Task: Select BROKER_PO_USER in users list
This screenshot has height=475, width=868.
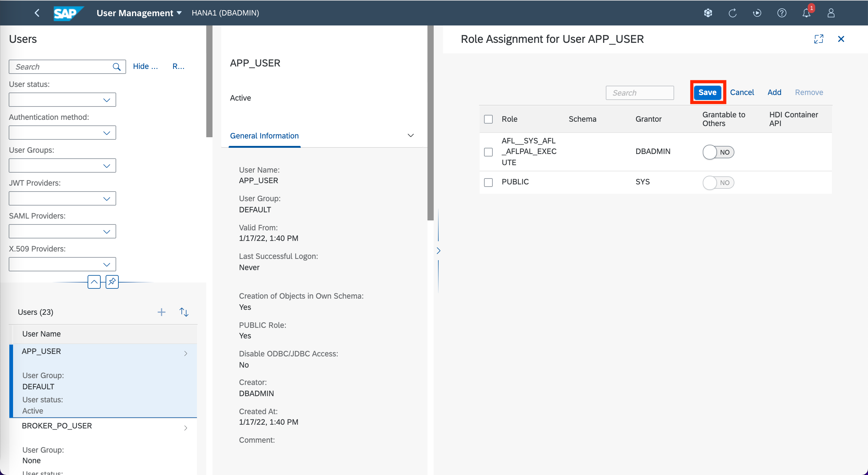Action: coord(57,426)
